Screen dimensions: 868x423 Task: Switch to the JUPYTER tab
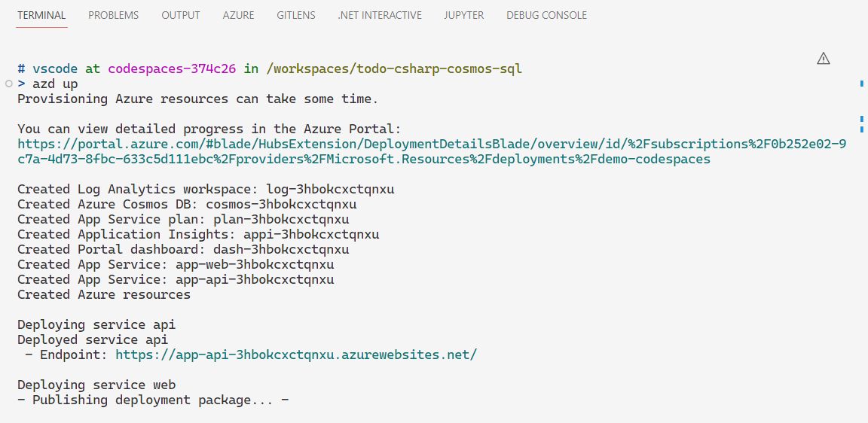coord(464,16)
